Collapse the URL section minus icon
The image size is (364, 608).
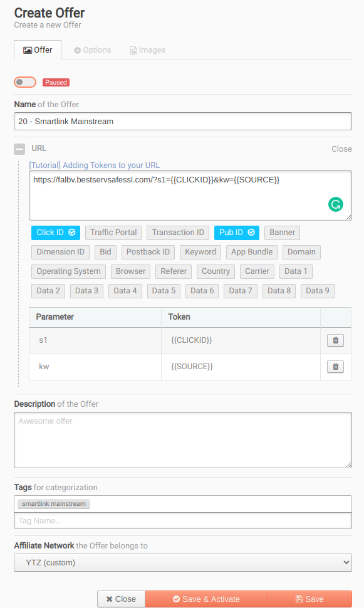tap(19, 149)
